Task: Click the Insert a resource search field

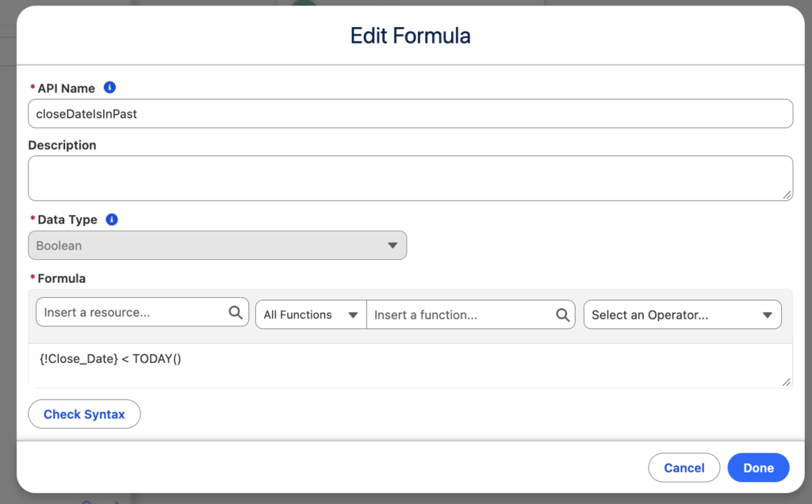Action: point(143,312)
